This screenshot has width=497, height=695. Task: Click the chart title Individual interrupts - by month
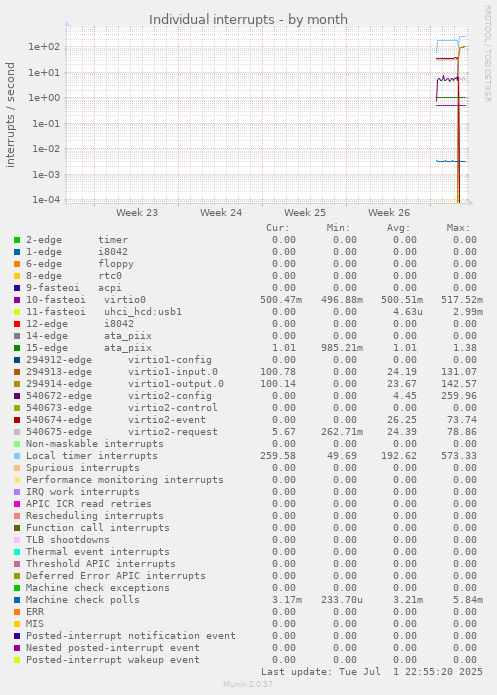coord(248,20)
